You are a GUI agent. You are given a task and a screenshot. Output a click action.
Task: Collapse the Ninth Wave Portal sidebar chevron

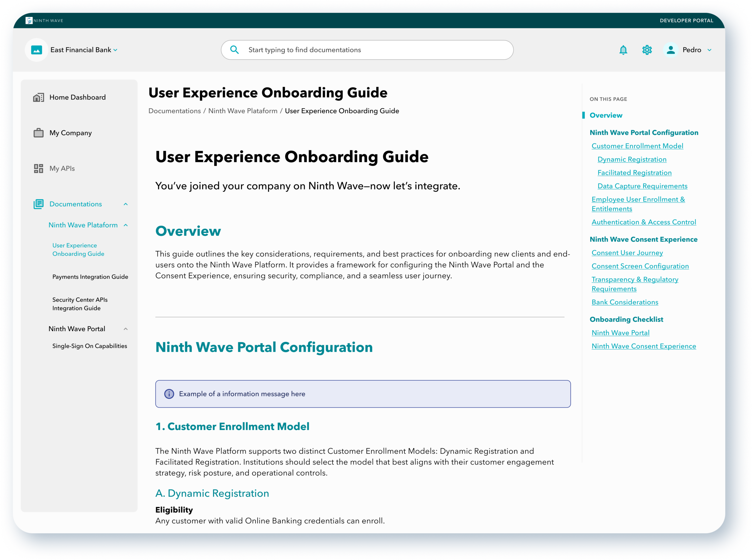tap(125, 329)
